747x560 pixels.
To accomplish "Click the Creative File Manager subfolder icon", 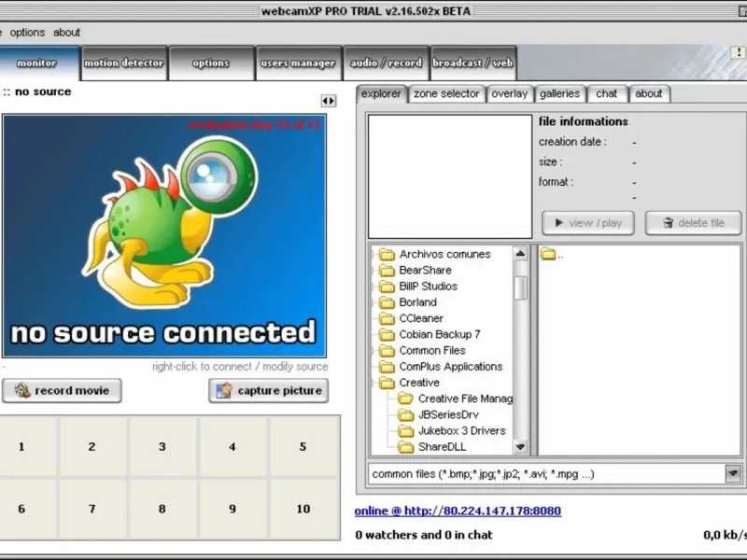I will pyautogui.click(x=406, y=399).
